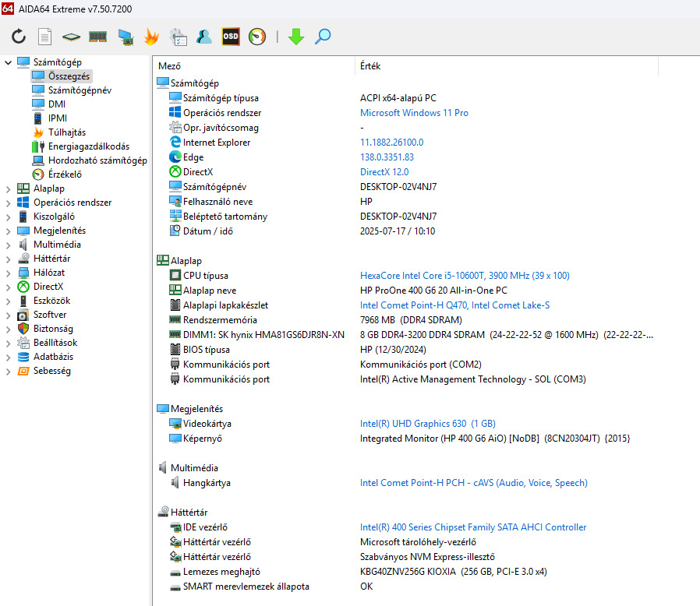700x606 pixels.
Task: Select the Beállítások tree item
Action: point(55,343)
